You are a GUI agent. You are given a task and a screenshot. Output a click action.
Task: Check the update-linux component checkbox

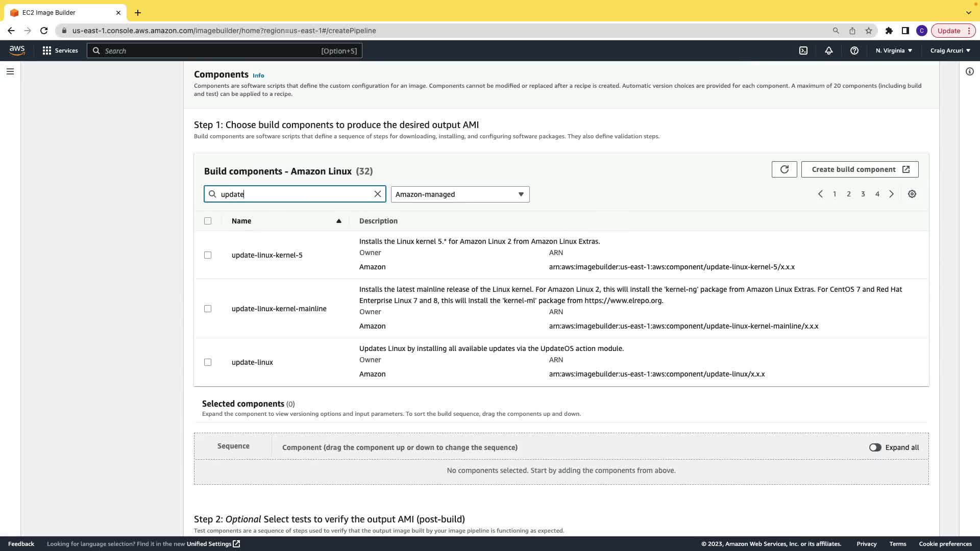point(208,362)
